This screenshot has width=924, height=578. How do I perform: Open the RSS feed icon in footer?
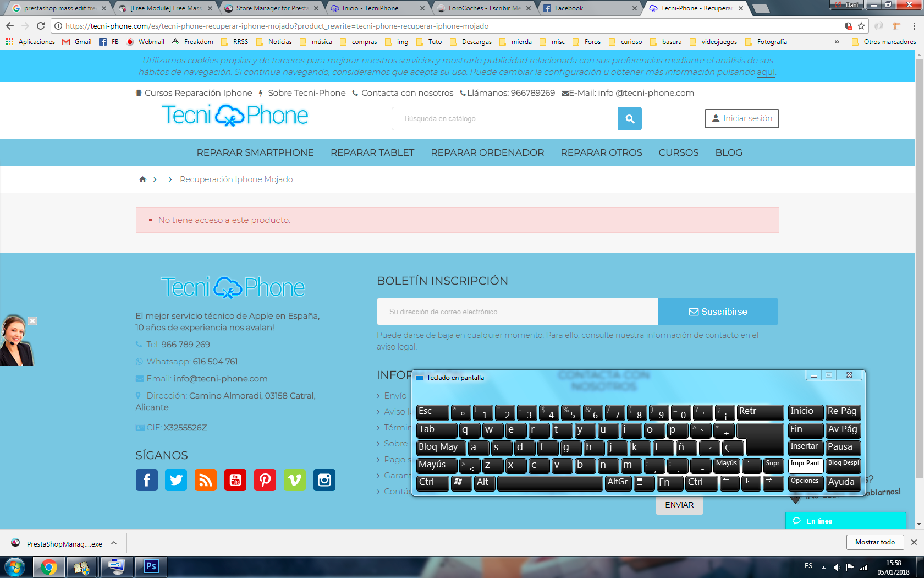click(x=206, y=480)
